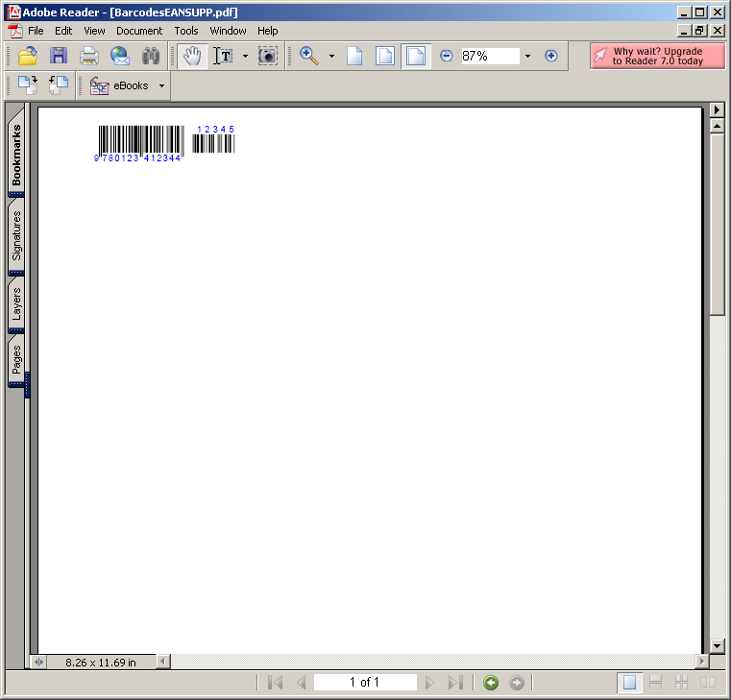This screenshot has width=731, height=700.
Task: Click the Email globe icon
Action: coord(120,56)
